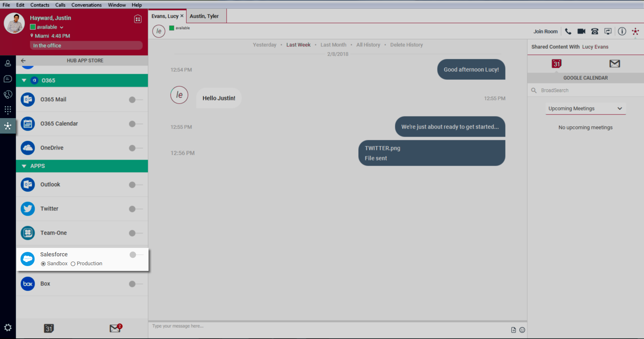
Task: Click the OneDrive app icon
Action: point(28,148)
